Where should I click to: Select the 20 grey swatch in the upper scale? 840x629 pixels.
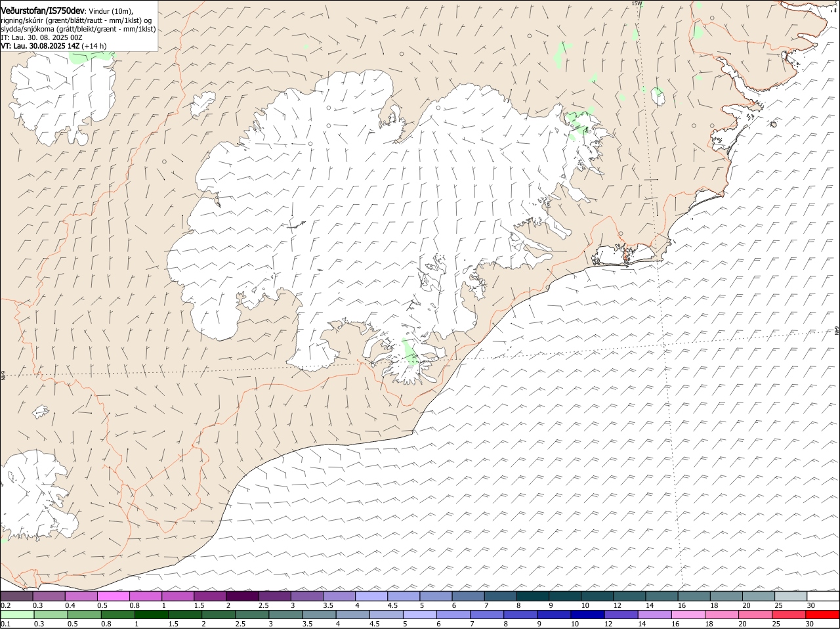pyautogui.click(x=759, y=596)
